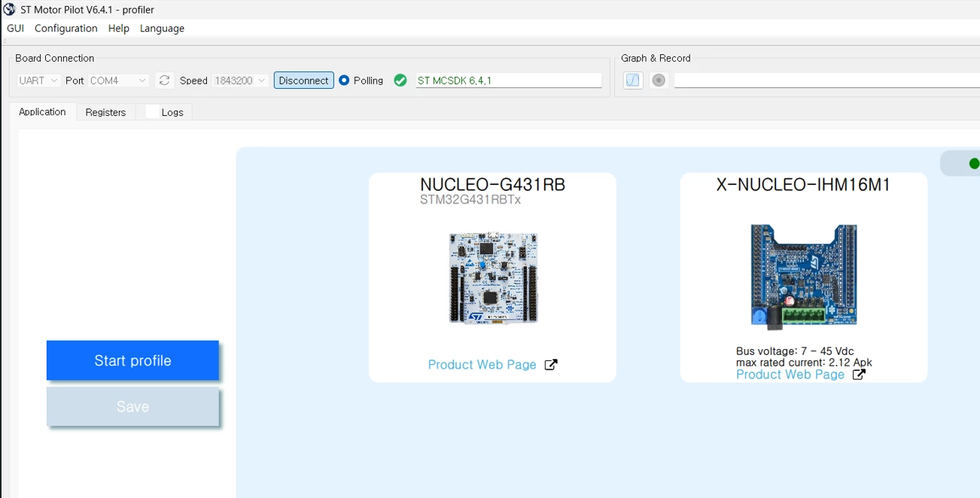This screenshot has width=980, height=498.
Task: Click the record button icon
Action: (659, 80)
